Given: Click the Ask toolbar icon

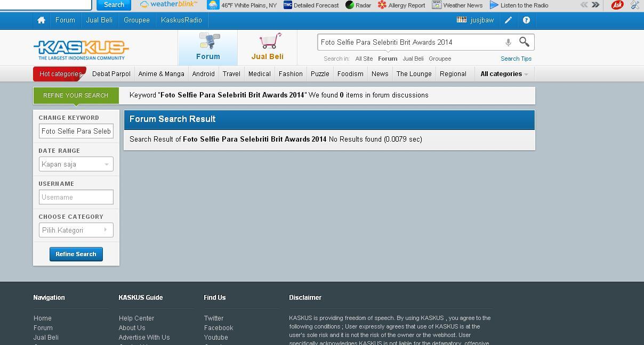Looking at the screenshot, I should click(617, 5).
